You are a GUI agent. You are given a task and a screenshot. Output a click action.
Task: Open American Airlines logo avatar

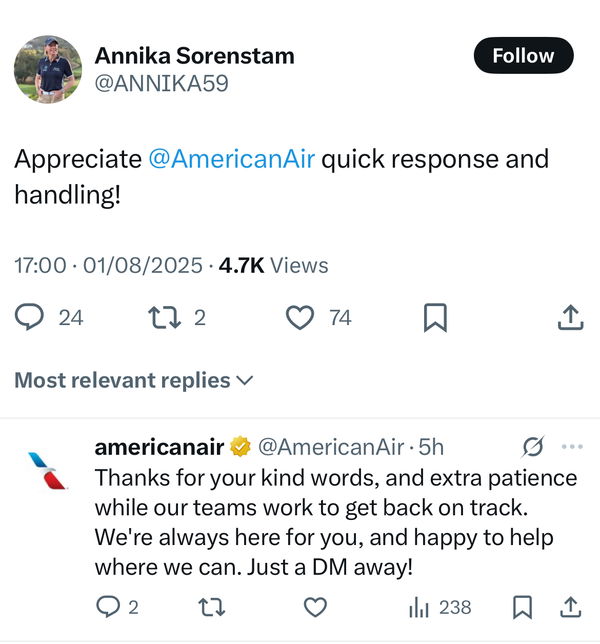47,471
